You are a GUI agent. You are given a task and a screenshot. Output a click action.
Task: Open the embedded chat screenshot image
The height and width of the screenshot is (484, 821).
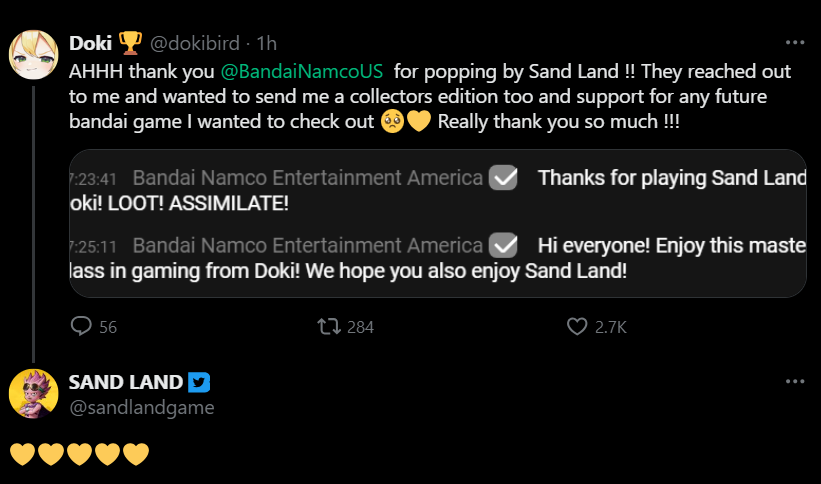[x=437, y=223]
